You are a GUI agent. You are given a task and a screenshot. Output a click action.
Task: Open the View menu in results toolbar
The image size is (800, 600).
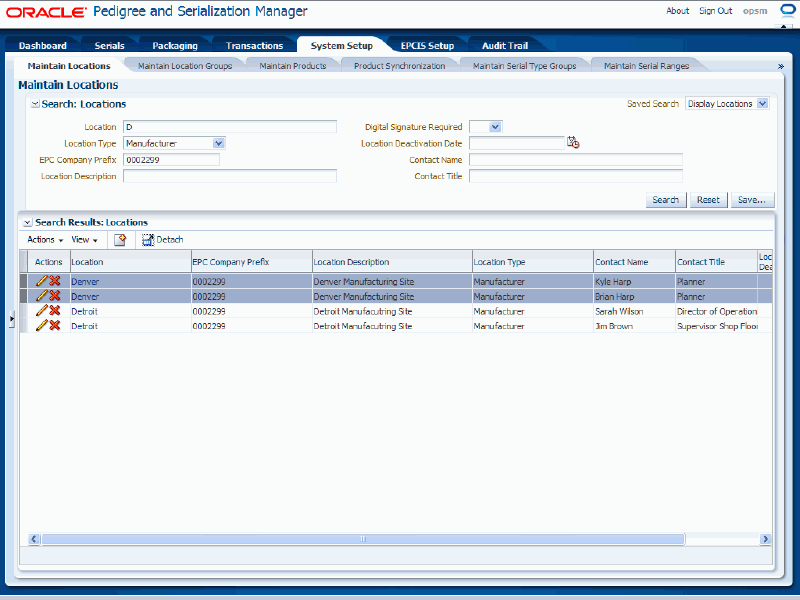(x=84, y=240)
